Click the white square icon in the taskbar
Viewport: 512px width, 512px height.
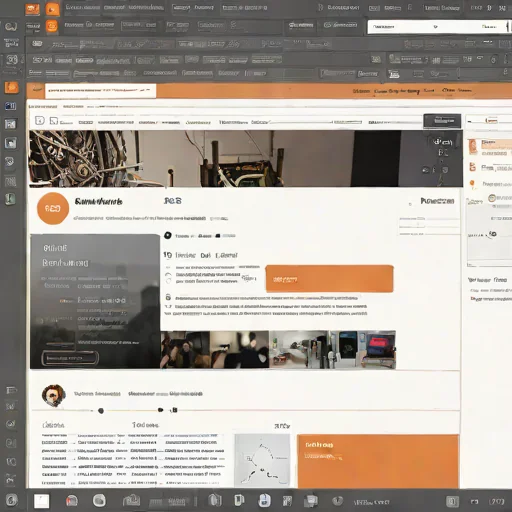tap(42, 501)
